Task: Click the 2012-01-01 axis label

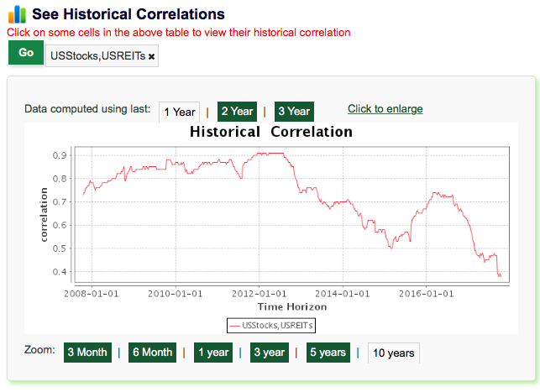Action: (259, 294)
